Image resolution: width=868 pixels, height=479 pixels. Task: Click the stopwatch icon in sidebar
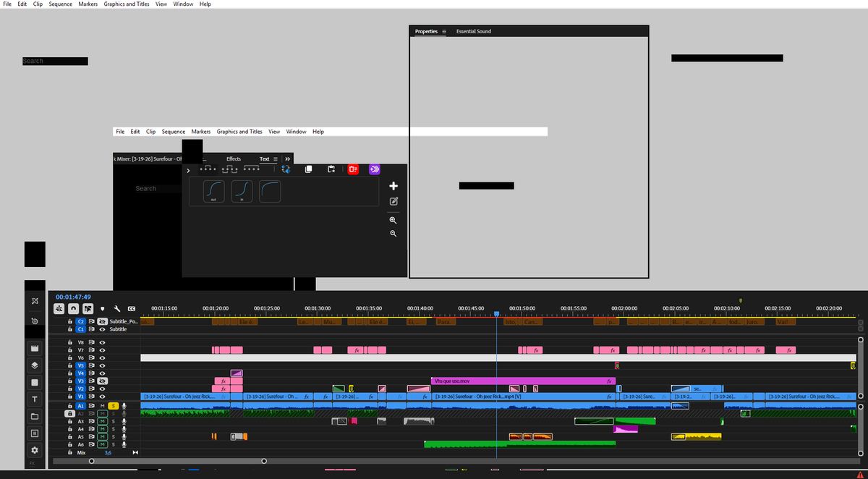(x=34, y=321)
